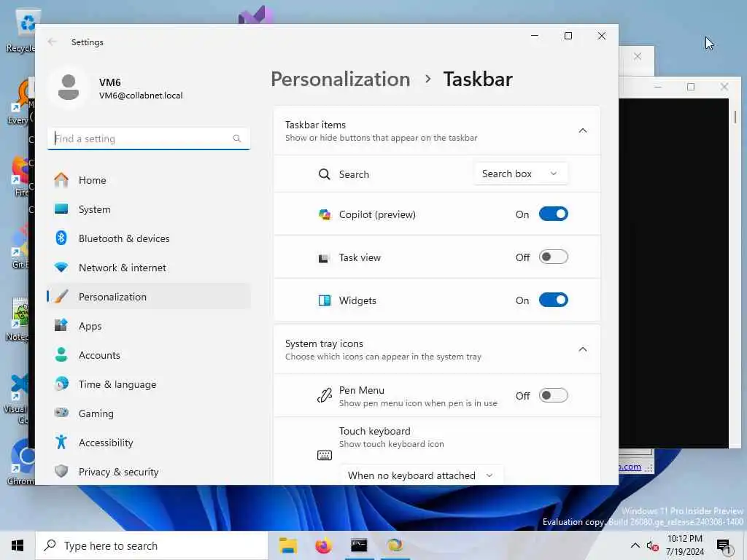Click the Pen Menu icon
This screenshot has width=747, height=560.
pos(325,395)
